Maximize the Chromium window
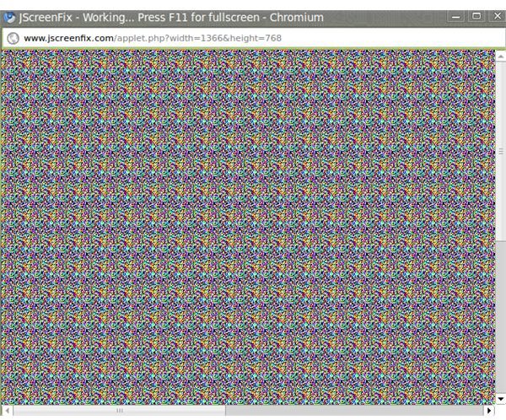506x420 pixels. tap(476, 16)
